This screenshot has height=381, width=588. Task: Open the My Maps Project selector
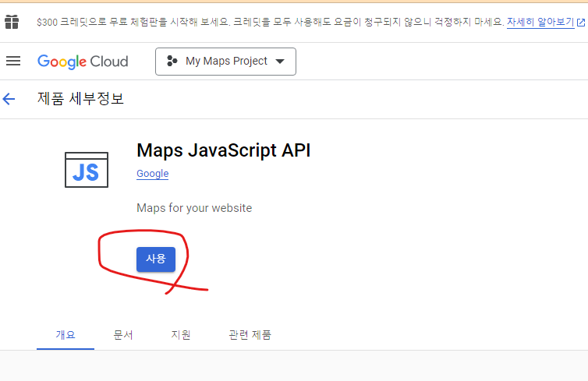[x=225, y=62]
